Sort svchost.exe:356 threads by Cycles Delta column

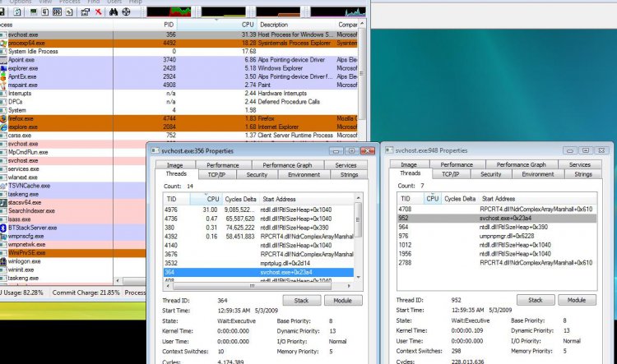pyautogui.click(x=240, y=200)
